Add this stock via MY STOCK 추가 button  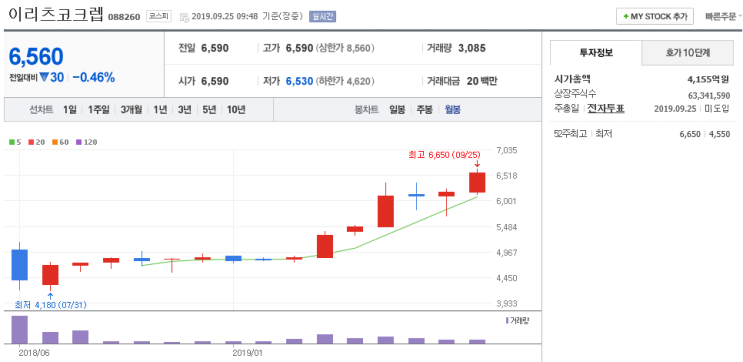[655, 16]
